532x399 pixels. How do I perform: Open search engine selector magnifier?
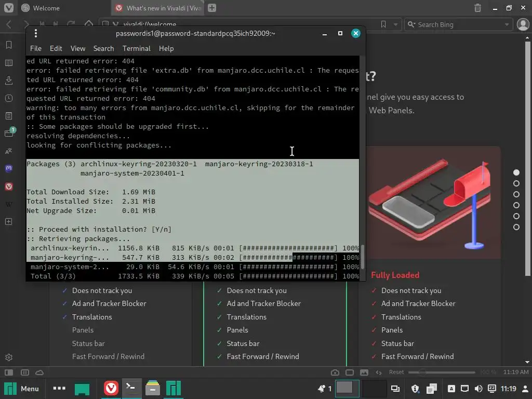[x=411, y=24]
